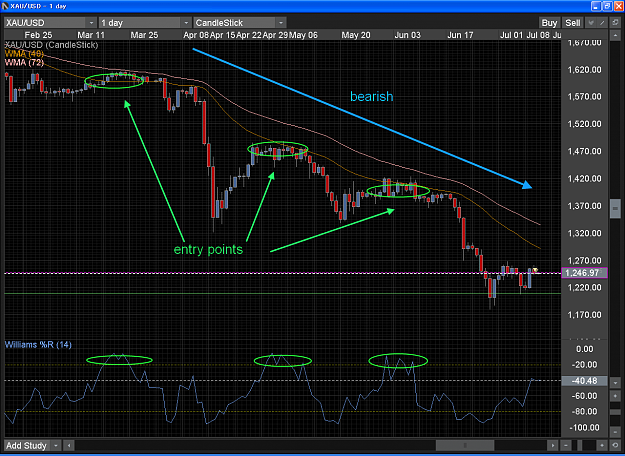Click the horizontal zoom slider handle
This screenshot has width=625, height=456.
coord(580,445)
